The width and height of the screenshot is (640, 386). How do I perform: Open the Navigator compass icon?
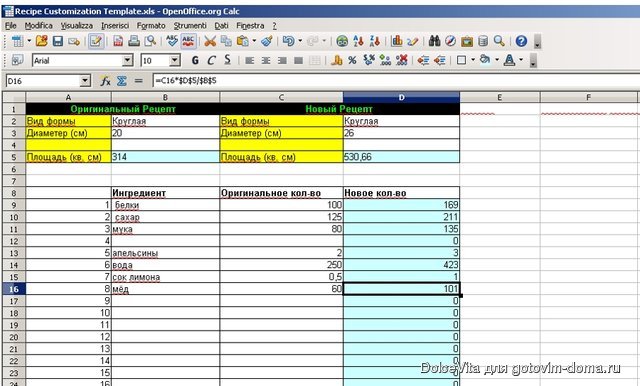pos(450,41)
